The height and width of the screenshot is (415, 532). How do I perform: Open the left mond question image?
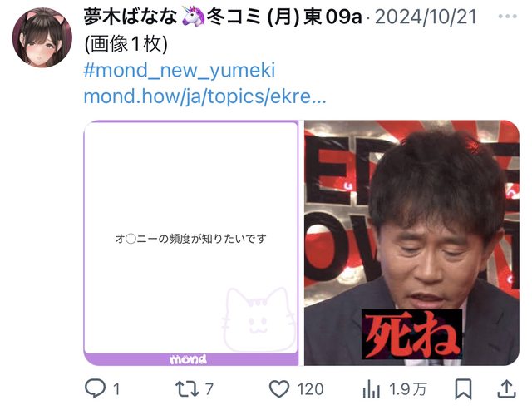click(191, 243)
